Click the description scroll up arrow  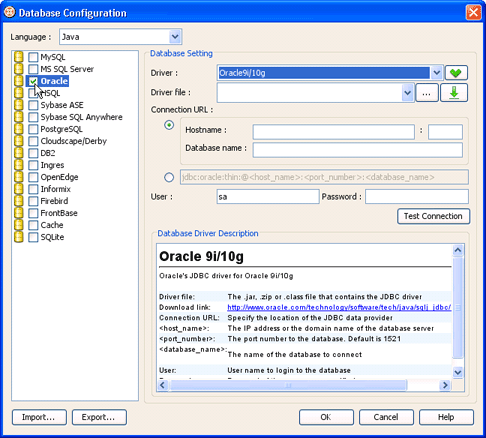[x=458, y=250]
